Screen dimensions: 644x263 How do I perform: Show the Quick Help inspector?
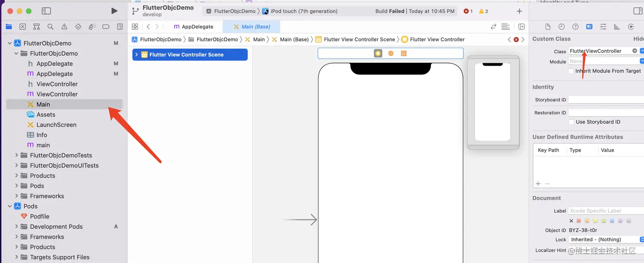575,26
